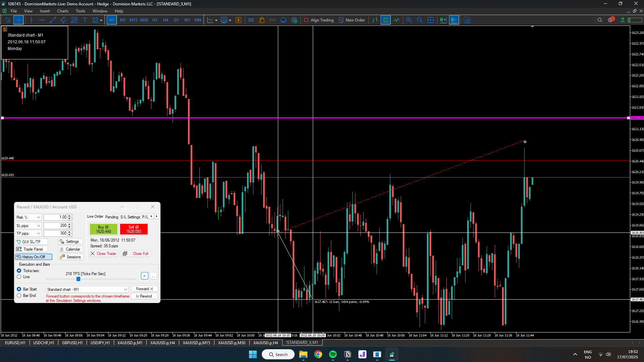Viewport: 644px width, 362px height.
Task: Select the trendline drawing tool
Action: click(53, 20)
